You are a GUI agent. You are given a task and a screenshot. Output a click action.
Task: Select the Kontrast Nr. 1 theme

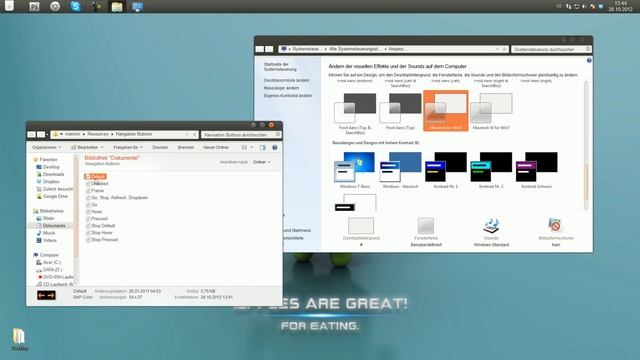pos(446,170)
